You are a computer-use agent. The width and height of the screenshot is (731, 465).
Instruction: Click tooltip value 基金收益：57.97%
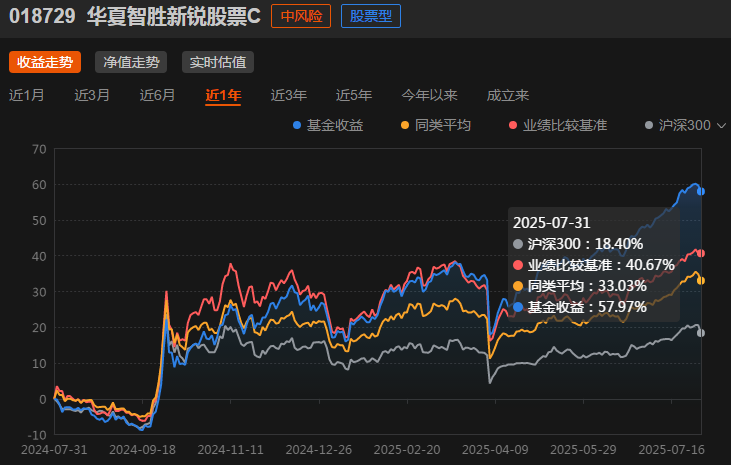point(580,307)
